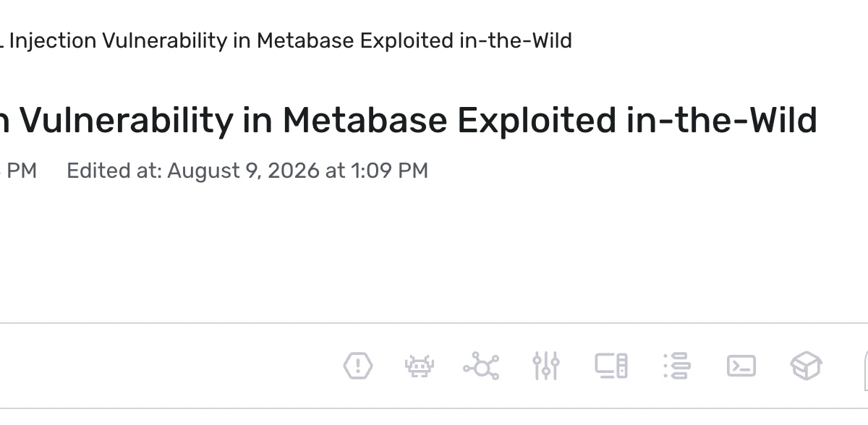This screenshot has width=868, height=425.
Task: Click the Edited at August 9, 2026 timestamp
Action: point(247,171)
